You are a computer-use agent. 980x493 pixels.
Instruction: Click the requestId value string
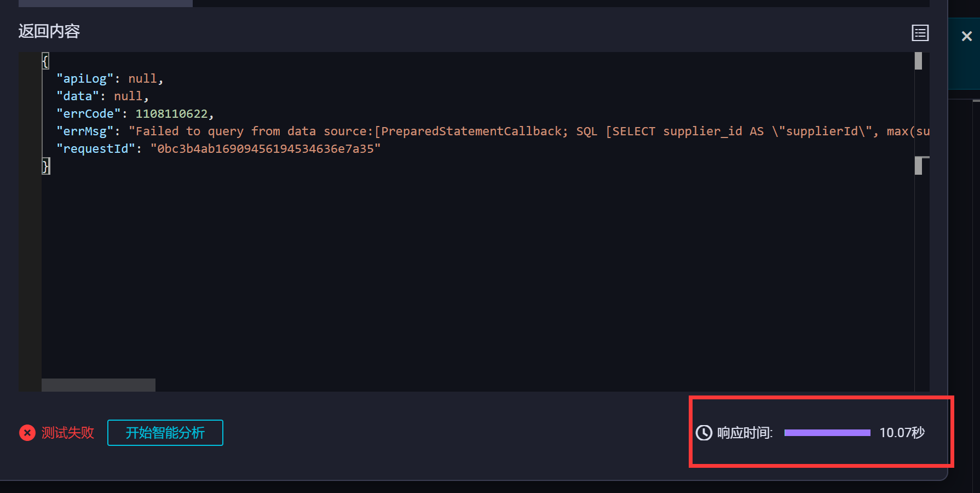pyautogui.click(x=266, y=149)
